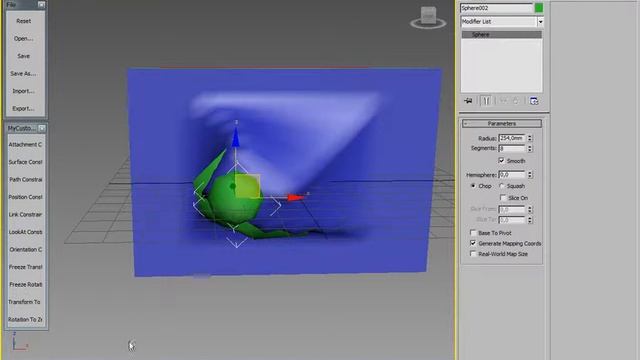Close the MyCusto... floating toolbar
Image resolution: width=640 pixels, height=360 pixels.
click(42, 128)
